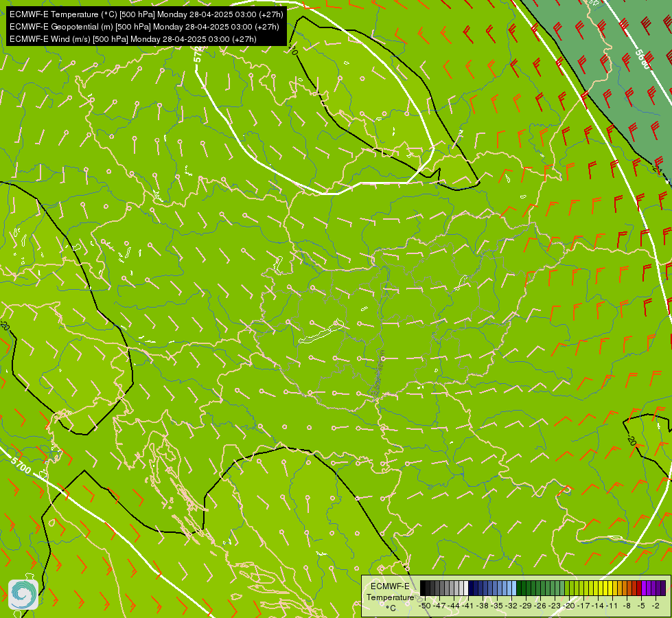Click the '°C' unit label in the legend

coord(391,608)
